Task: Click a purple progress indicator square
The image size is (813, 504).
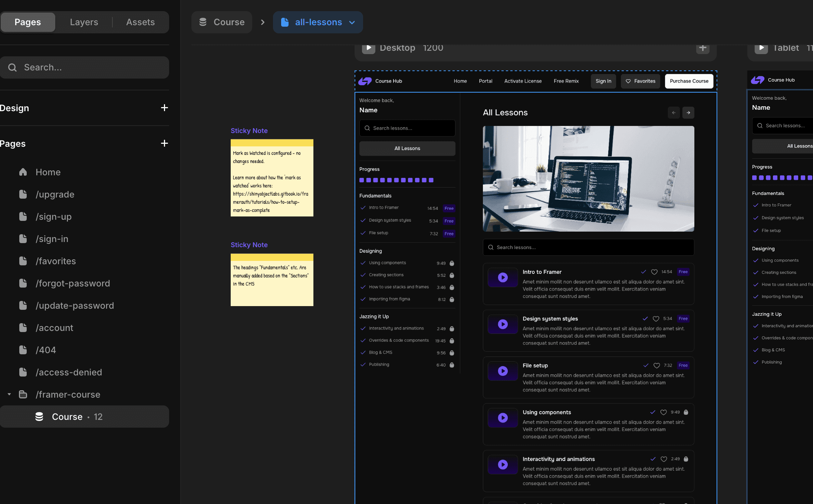Action: tap(362, 180)
